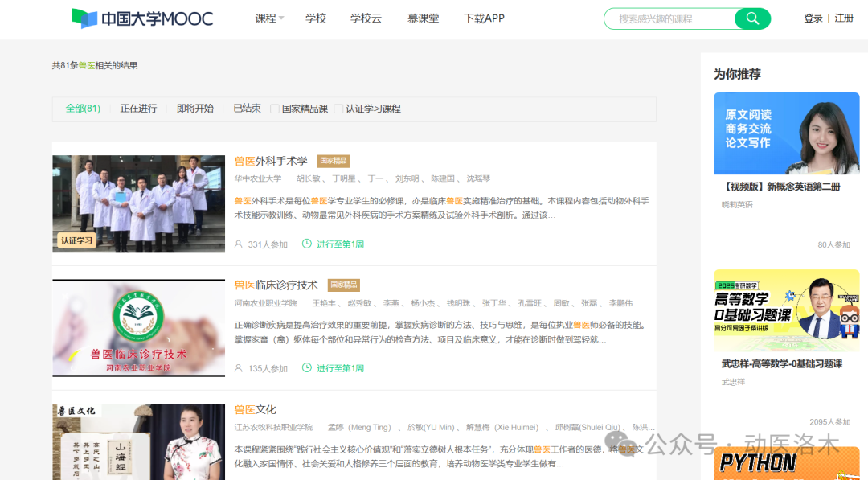Screen dimensions: 868x480
Task: Open 兽医临床诊疗技术 course thumbnail
Action: coord(138,328)
